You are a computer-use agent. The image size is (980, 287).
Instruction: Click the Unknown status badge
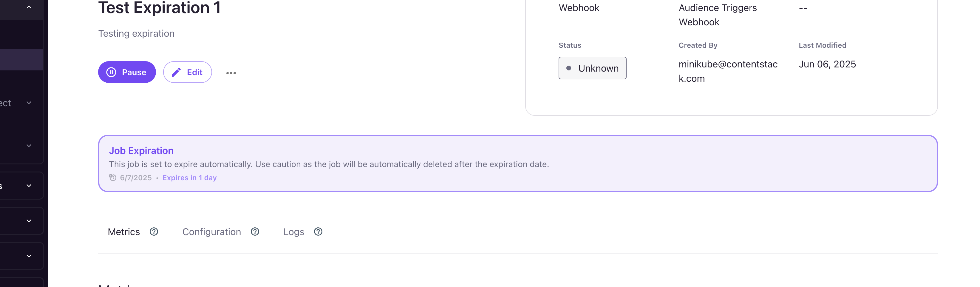pyautogui.click(x=592, y=68)
